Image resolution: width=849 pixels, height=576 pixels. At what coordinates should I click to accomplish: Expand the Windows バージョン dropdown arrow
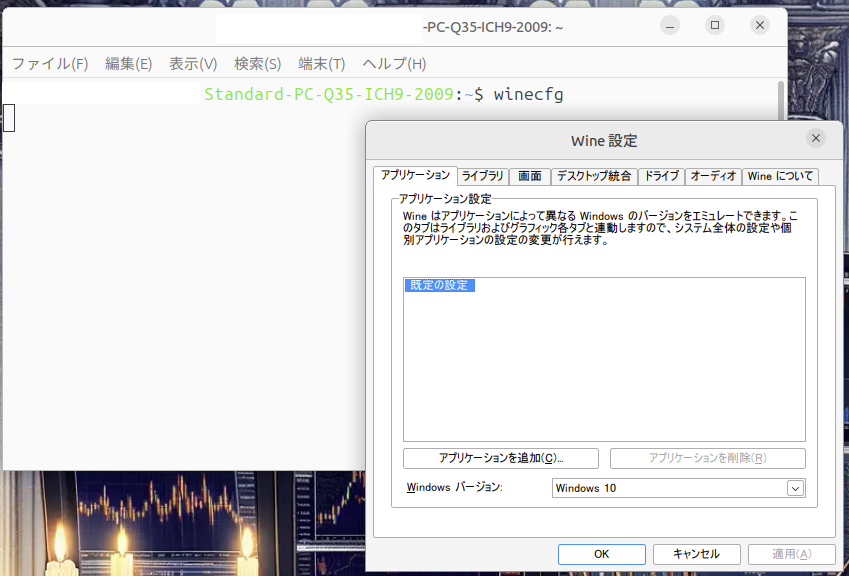(795, 488)
